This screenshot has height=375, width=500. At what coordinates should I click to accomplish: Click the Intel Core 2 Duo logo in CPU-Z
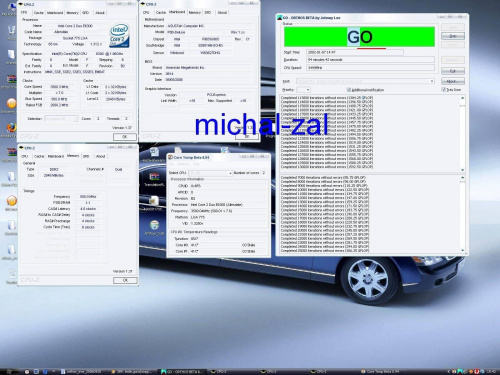click(119, 35)
